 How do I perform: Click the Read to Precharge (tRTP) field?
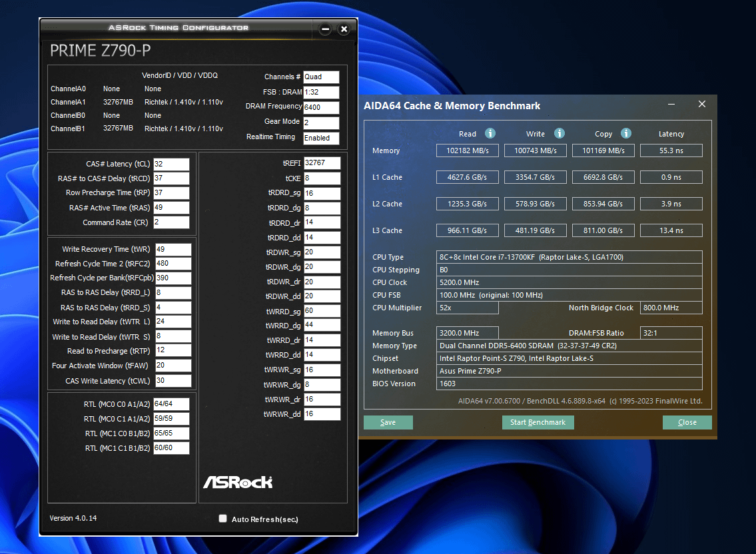pos(173,350)
